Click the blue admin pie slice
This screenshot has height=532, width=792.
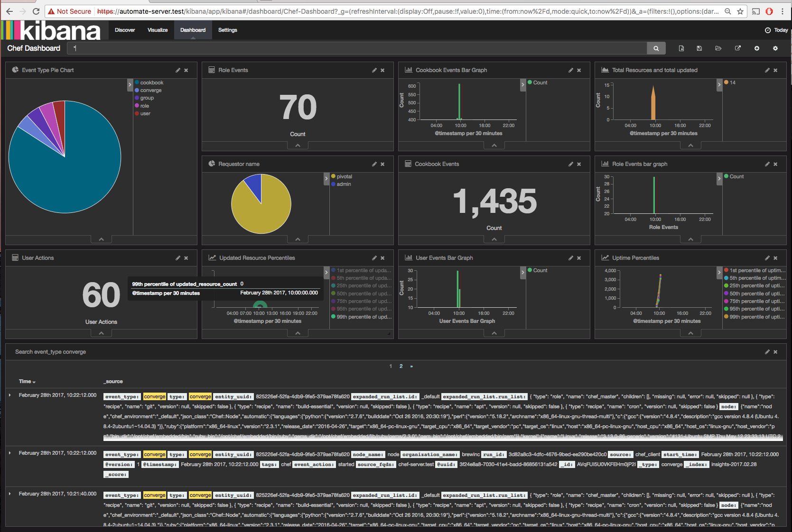[x=255, y=185]
